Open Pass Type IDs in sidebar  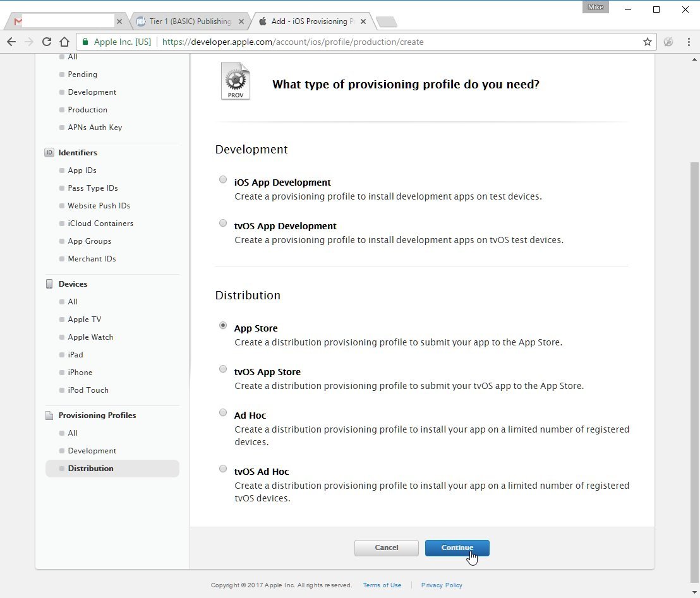point(93,188)
